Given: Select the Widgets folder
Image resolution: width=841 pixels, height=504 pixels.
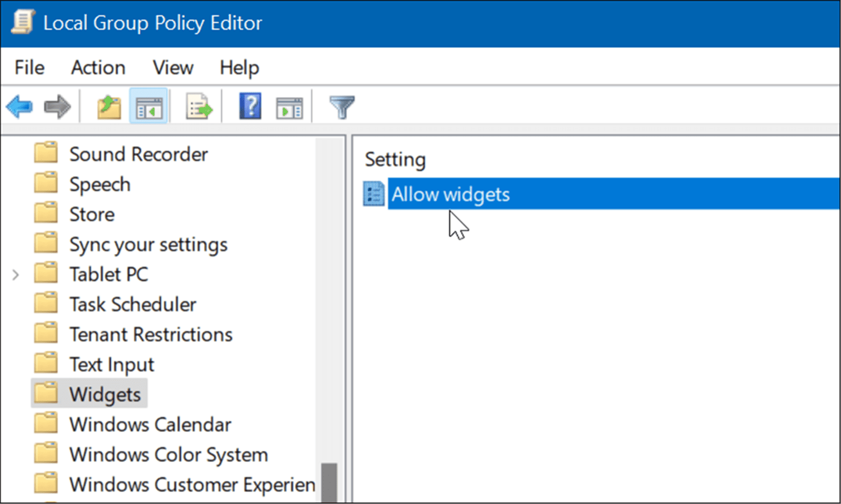Looking at the screenshot, I should click(104, 394).
